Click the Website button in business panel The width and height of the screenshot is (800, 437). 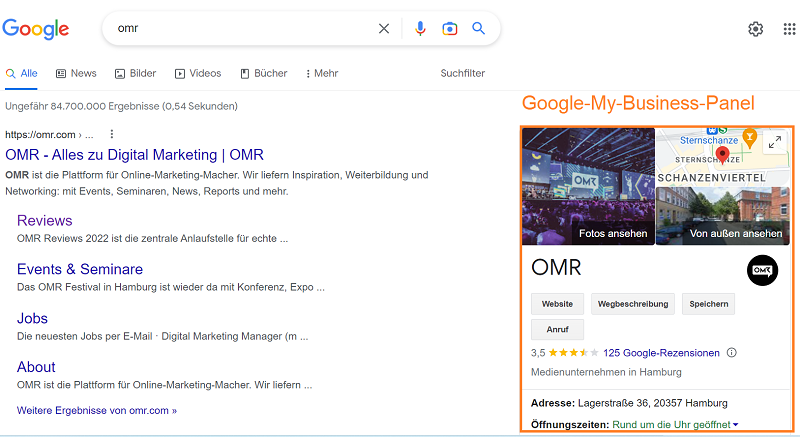coord(557,303)
